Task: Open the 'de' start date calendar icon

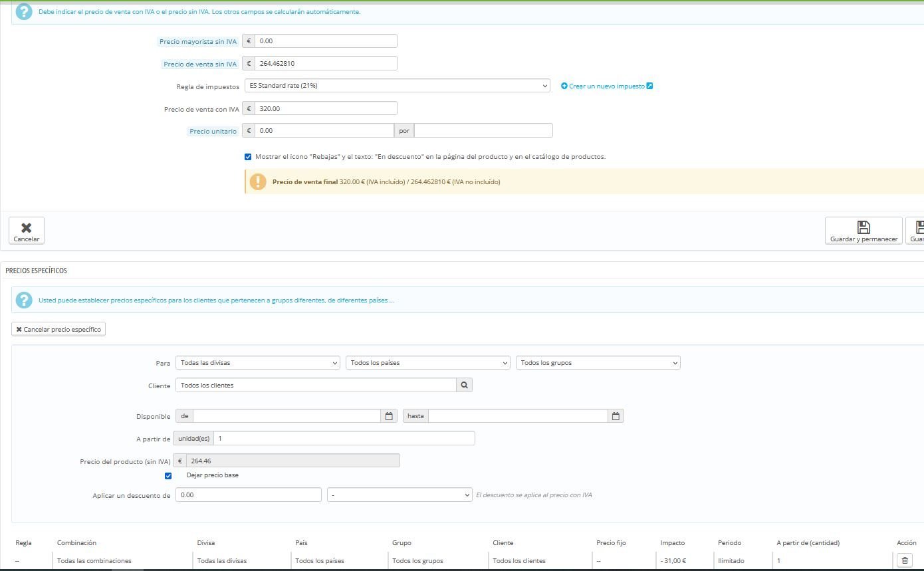Action: tap(389, 416)
